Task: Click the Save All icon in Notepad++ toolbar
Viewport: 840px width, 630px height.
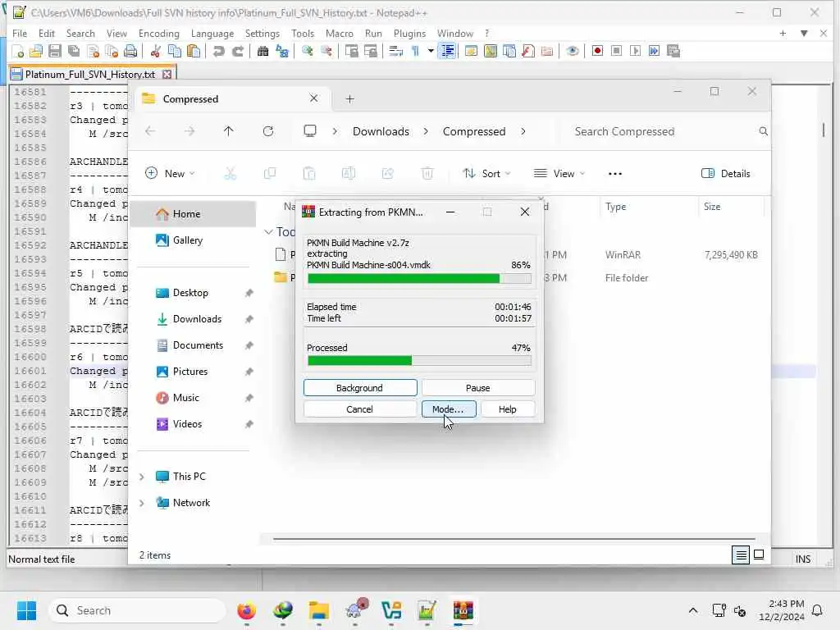Action: coord(74,52)
